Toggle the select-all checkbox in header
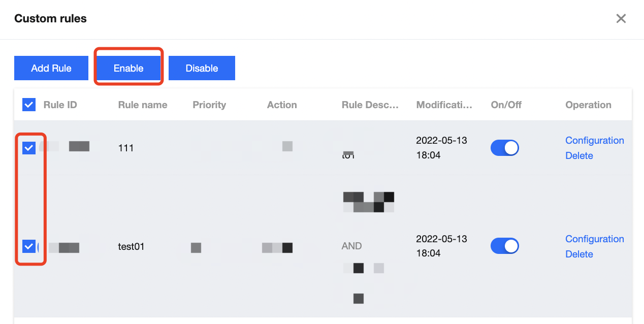This screenshot has width=644, height=324. tap(29, 105)
